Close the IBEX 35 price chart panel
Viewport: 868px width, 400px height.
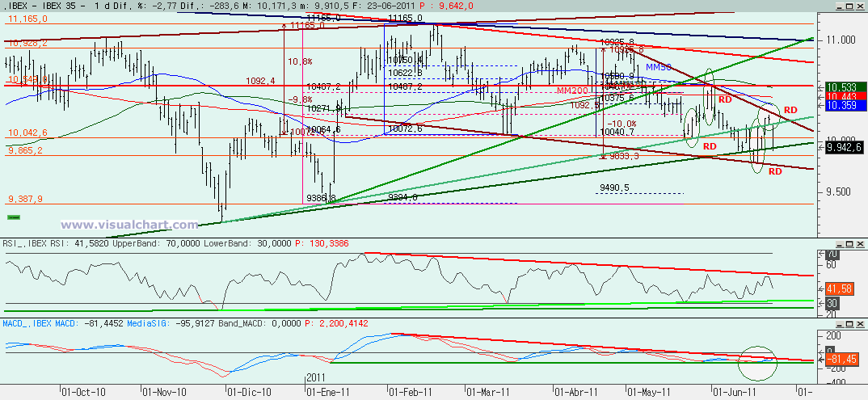click(x=860, y=5)
